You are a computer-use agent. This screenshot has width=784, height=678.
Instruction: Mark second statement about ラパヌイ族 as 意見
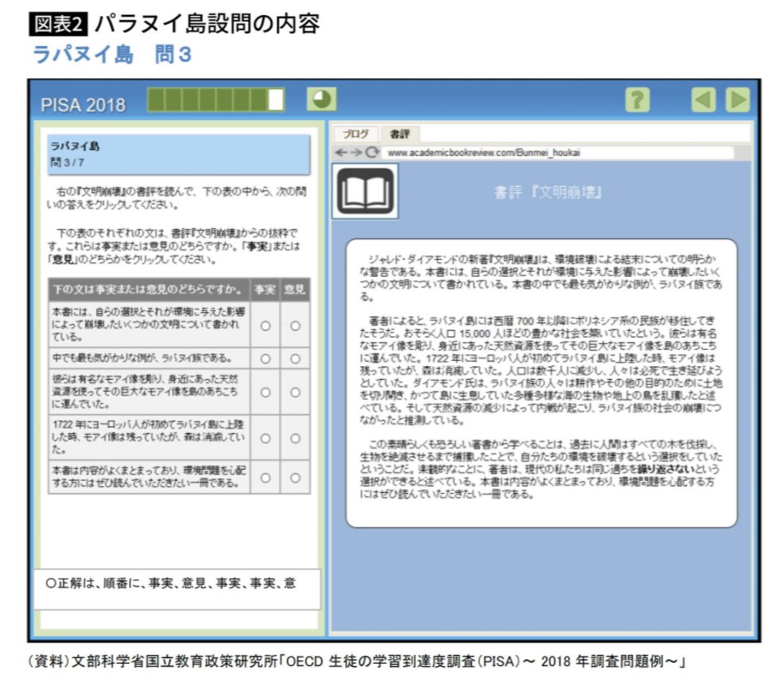[x=295, y=358]
